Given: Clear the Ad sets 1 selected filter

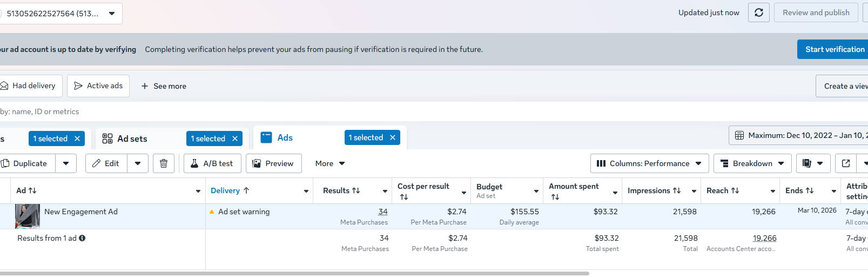Looking at the screenshot, I should 235,139.
